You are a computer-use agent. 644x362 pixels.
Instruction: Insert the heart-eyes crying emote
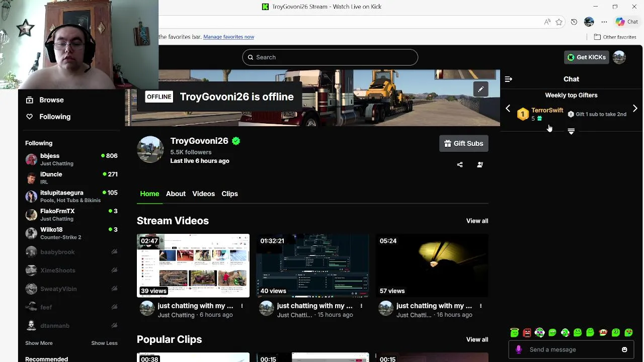628,332
